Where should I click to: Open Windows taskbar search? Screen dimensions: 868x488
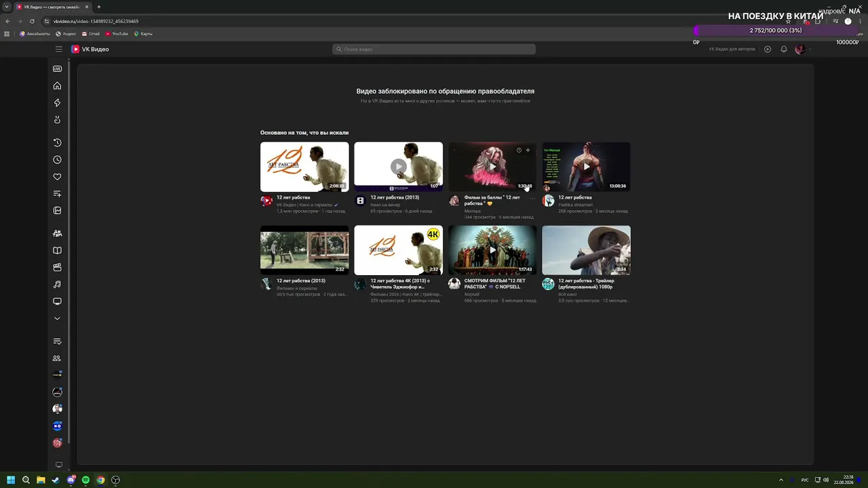coord(26,480)
